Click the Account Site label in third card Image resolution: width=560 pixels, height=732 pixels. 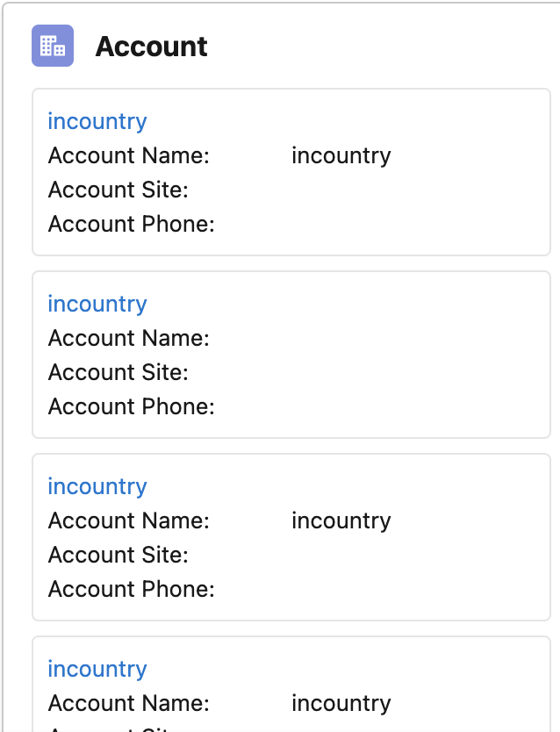[118, 555]
